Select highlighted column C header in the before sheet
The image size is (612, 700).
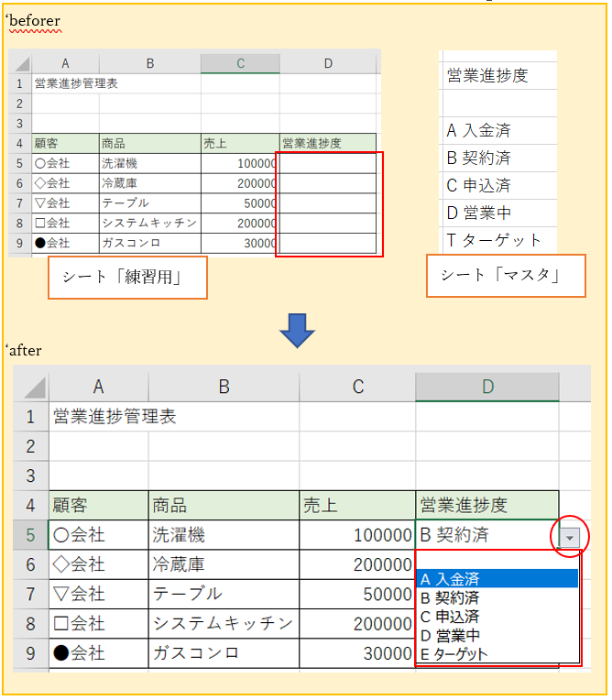click(240, 62)
